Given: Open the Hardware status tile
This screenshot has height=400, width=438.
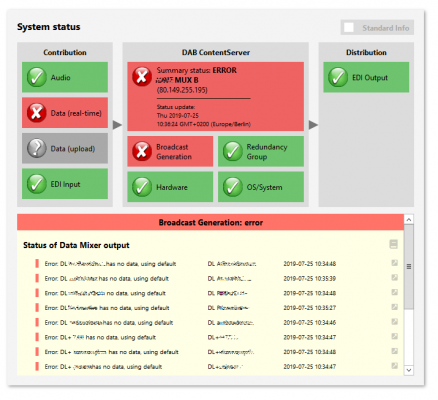Looking at the screenshot, I should point(170,187).
